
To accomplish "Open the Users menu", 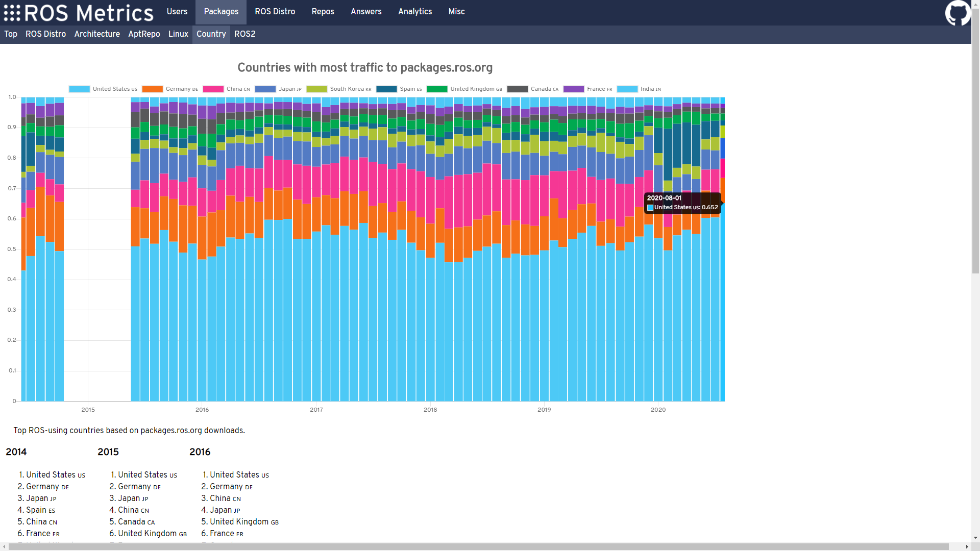I will click(x=177, y=12).
